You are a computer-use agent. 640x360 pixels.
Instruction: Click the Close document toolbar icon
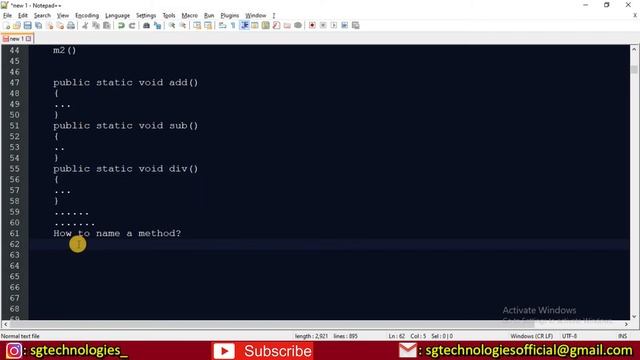click(49, 25)
